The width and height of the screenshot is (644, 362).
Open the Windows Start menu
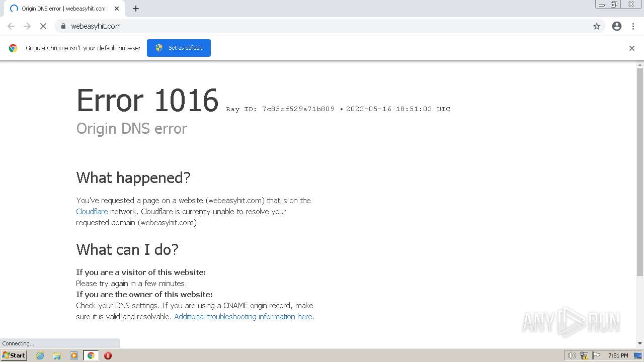[14, 355]
